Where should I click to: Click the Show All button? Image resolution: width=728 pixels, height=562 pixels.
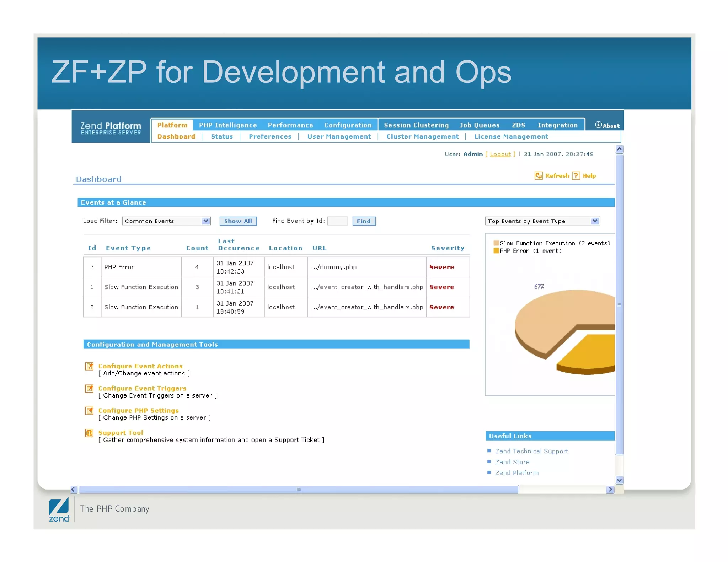238,221
